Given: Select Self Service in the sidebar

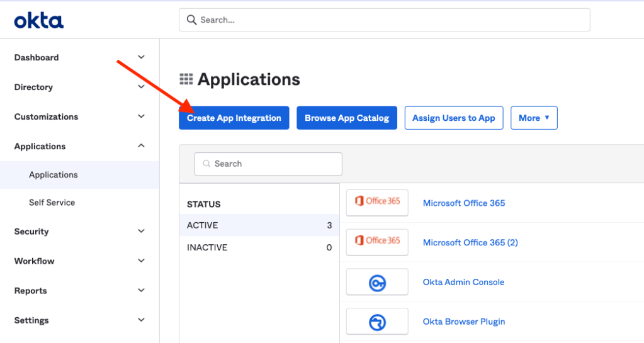Looking at the screenshot, I should pos(52,203).
